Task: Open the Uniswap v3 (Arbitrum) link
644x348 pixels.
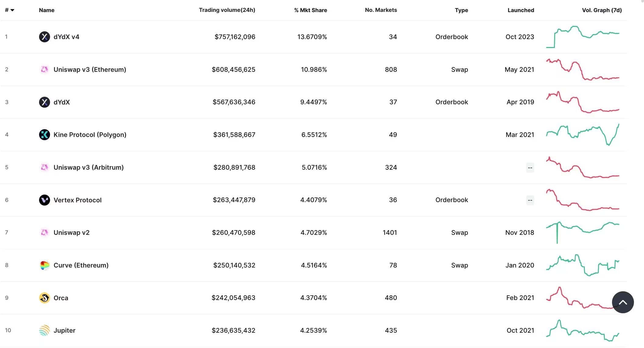Action: pyautogui.click(x=88, y=167)
